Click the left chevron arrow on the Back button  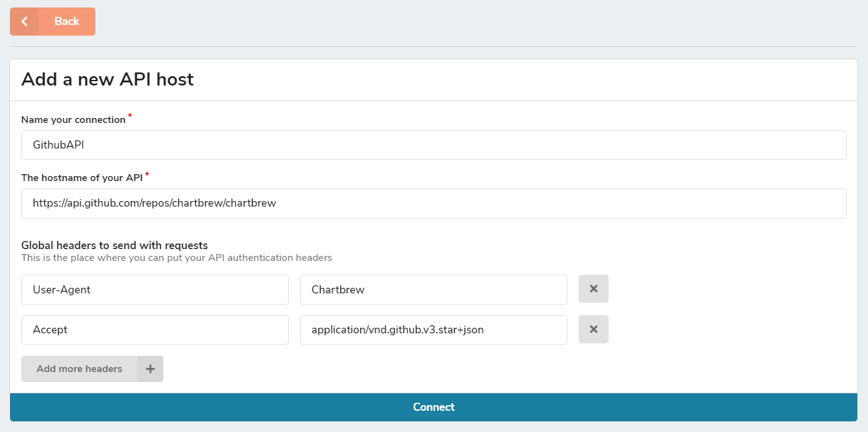click(x=24, y=21)
